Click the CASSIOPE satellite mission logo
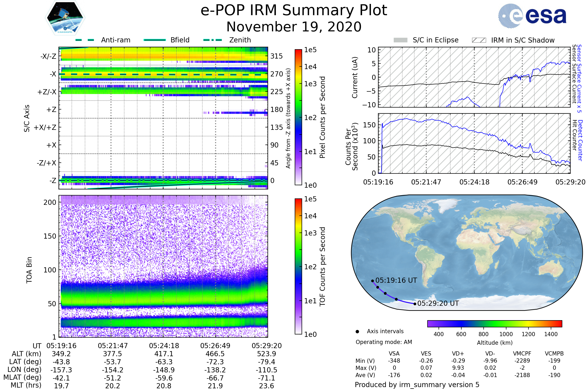588x392 pixels. (65, 18)
